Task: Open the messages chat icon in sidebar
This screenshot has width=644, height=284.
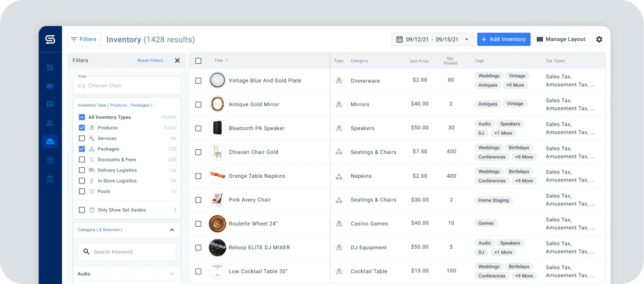Action: tap(50, 104)
